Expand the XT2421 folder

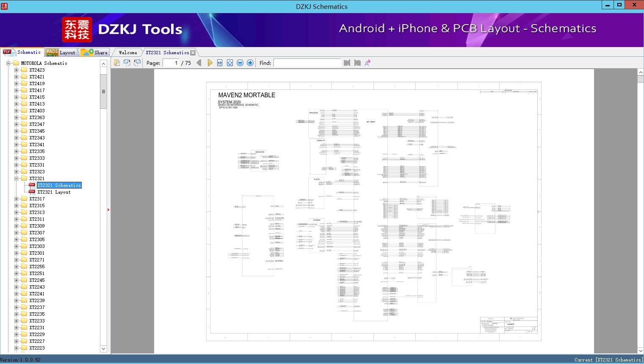(x=16, y=77)
